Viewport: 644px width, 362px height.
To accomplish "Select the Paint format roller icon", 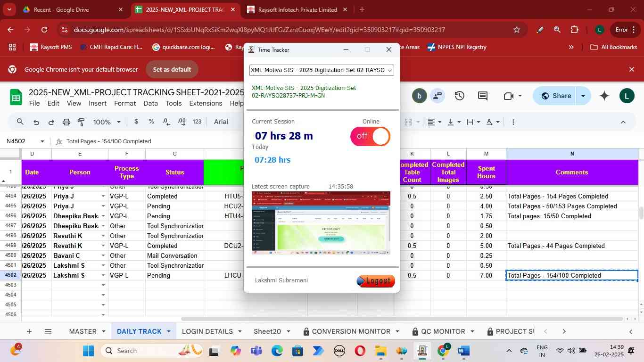I will [x=81, y=122].
